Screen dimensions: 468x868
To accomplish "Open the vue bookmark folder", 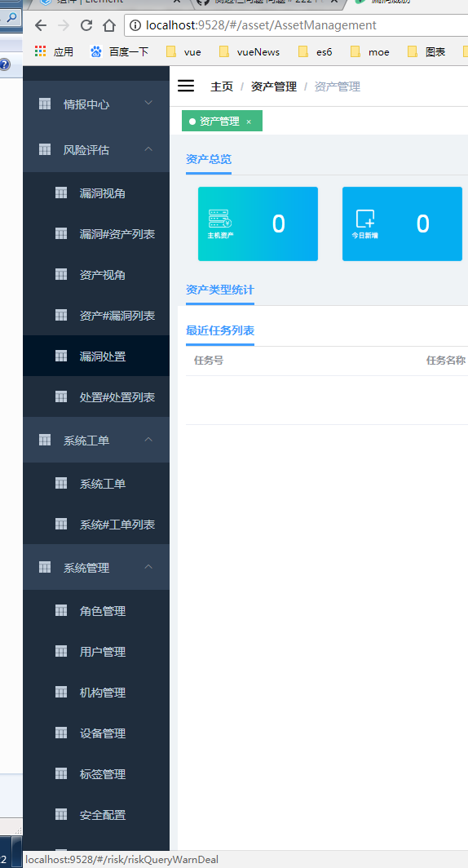I will (x=183, y=52).
